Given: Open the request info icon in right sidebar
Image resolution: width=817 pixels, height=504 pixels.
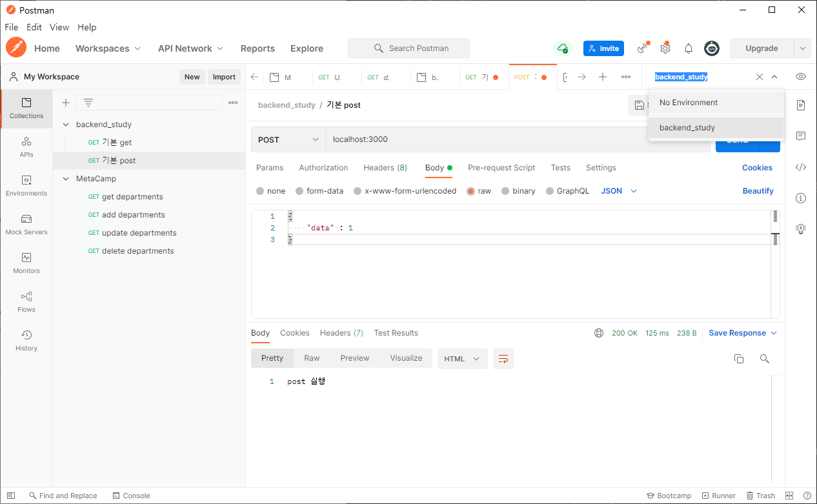Looking at the screenshot, I should coord(801,198).
